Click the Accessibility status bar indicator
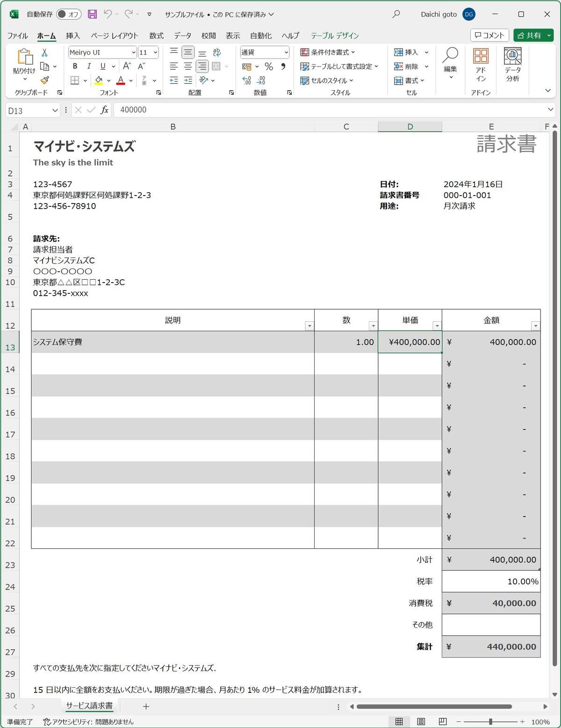The image size is (561, 728). click(88, 721)
